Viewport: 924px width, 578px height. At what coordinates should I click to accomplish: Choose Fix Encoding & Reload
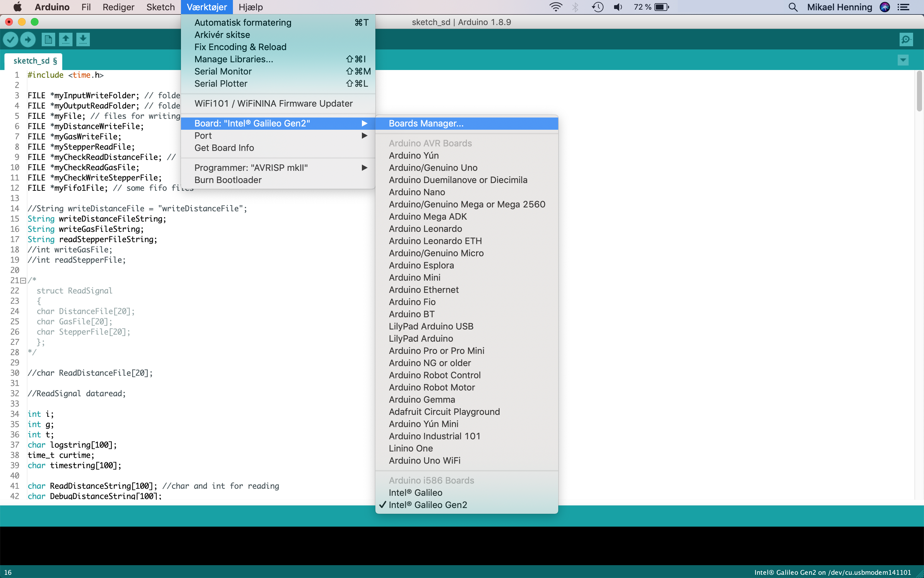pos(278,47)
